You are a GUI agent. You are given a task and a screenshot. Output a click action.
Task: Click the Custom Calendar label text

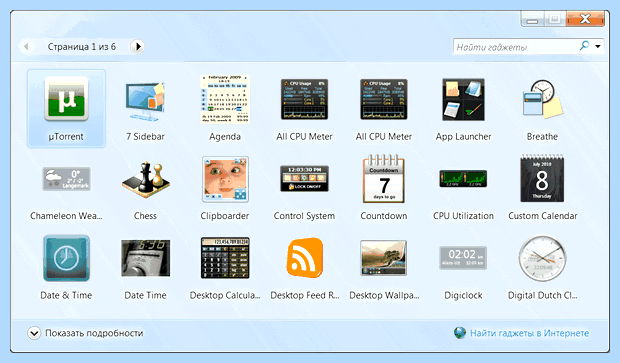542,216
